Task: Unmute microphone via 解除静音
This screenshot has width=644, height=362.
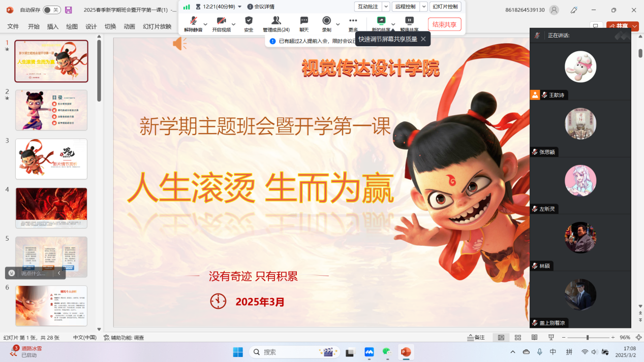Action: pos(193,21)
